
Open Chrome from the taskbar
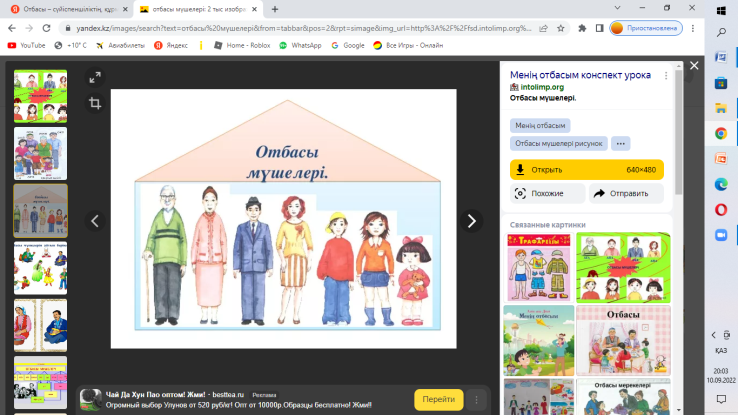[721, 134]
